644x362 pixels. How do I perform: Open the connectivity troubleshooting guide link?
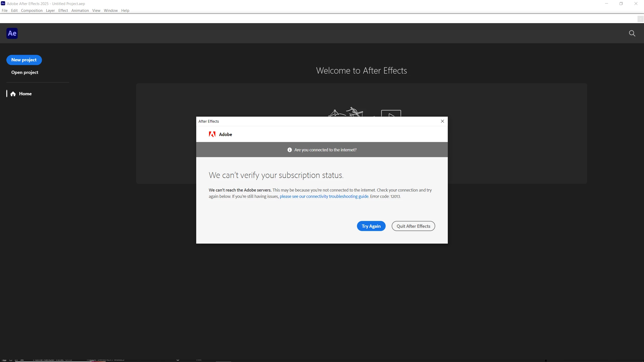click(x=324, y=196)
